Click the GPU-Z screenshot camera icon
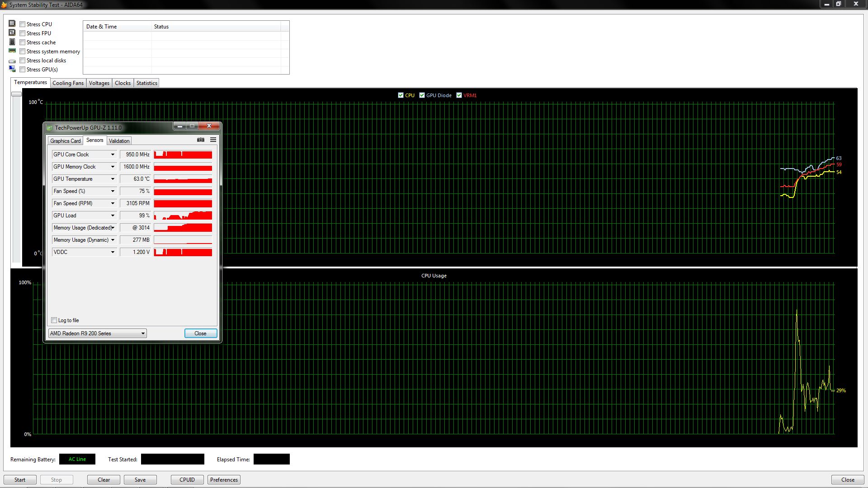 point(201,140)
